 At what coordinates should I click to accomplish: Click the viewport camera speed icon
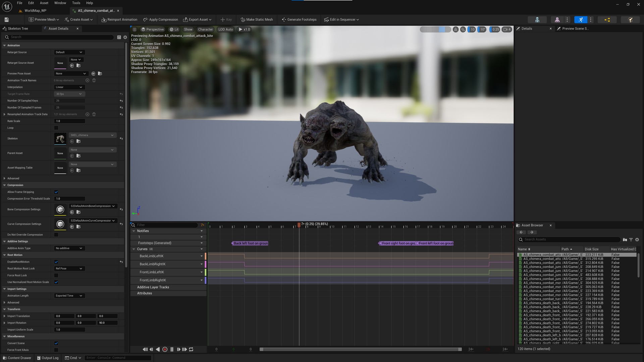tap(506, 29)
